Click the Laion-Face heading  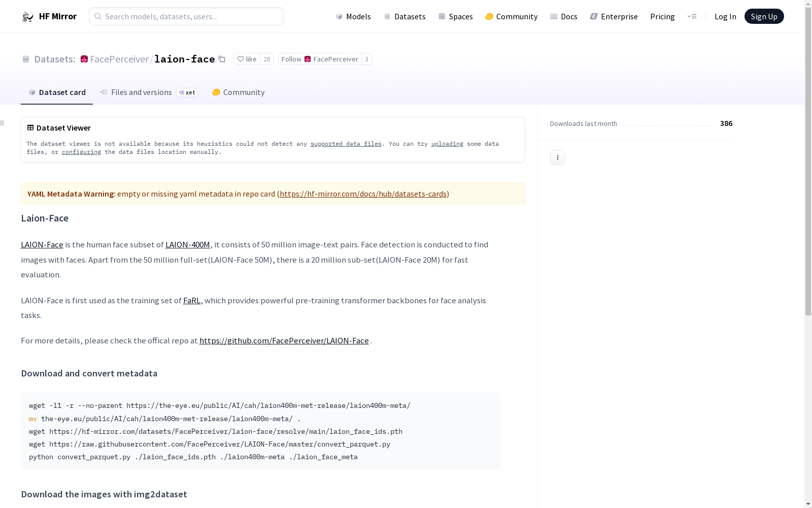(45, 218)
